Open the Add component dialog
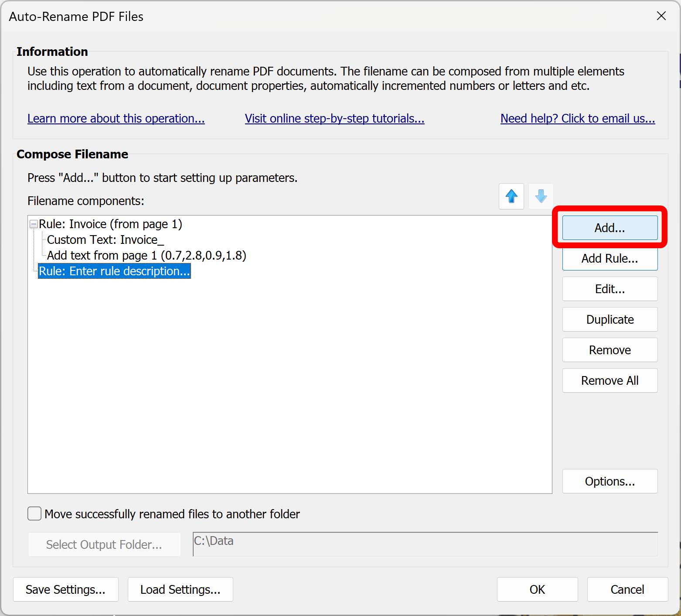Image resolution: width=681 pixels, height=616 pixels. [609, 227]
